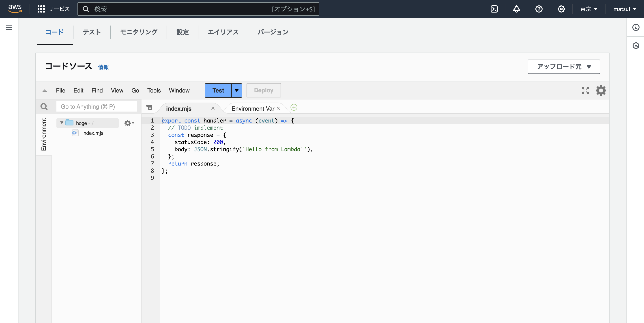
Task: Collapse the editor menu bar with the arrow
Action: click(x=45, y=90)
